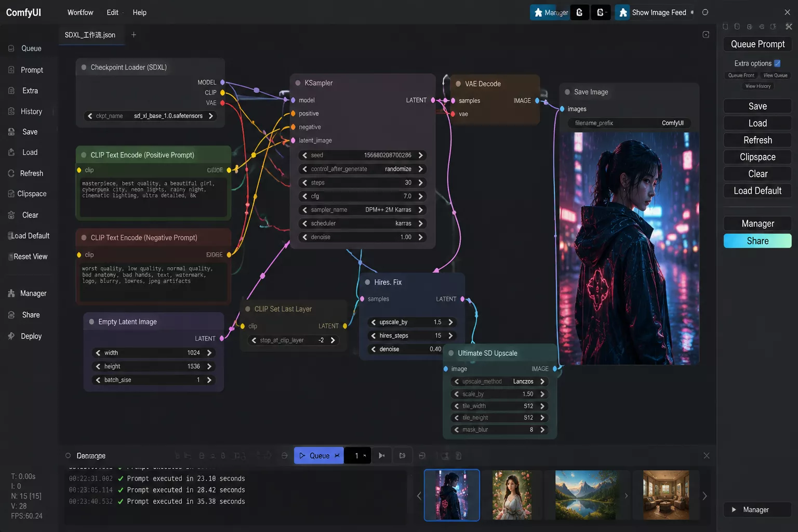Collapse the Hires. Fix node title dot
The width and height of the screenshot is (798, 532).
[x=367, y=282]
